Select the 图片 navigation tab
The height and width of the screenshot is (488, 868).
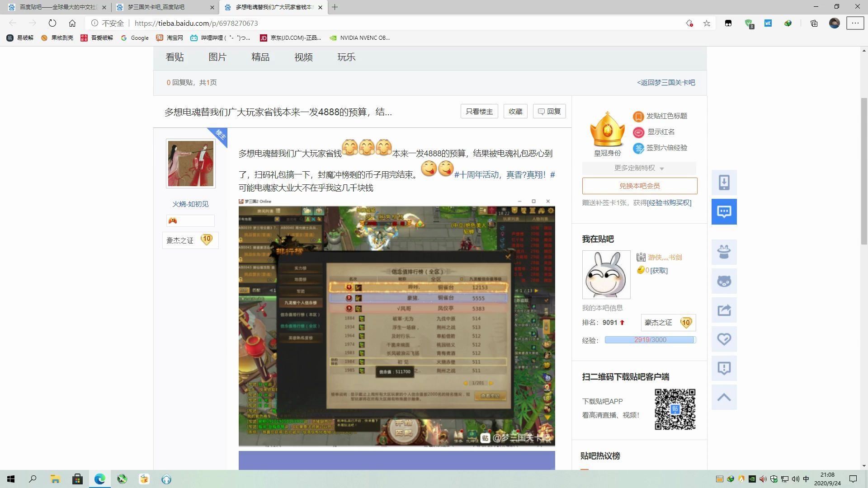coord(217,57)
